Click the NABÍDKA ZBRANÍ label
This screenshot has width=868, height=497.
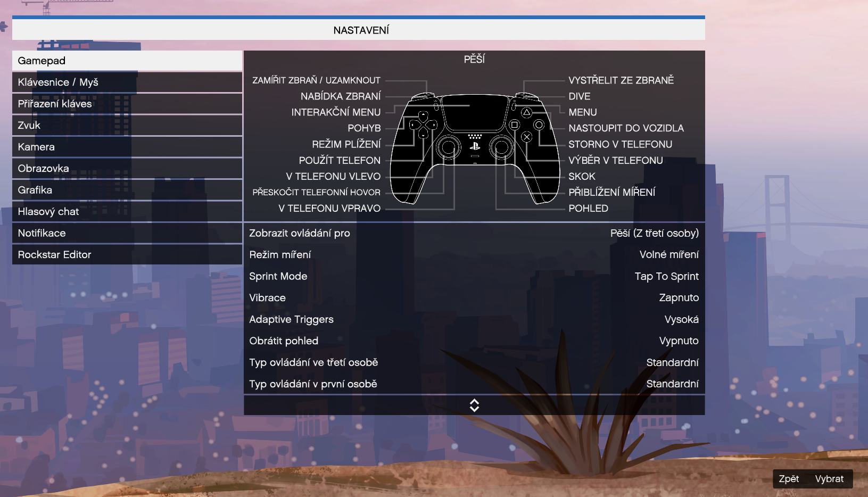(341, 96)
